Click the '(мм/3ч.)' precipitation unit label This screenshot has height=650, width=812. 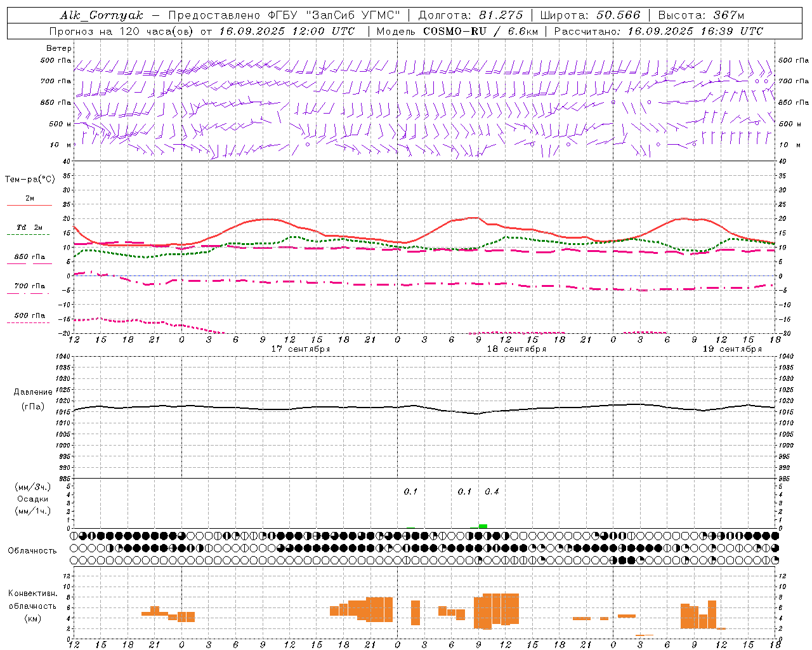pos(32,487)
